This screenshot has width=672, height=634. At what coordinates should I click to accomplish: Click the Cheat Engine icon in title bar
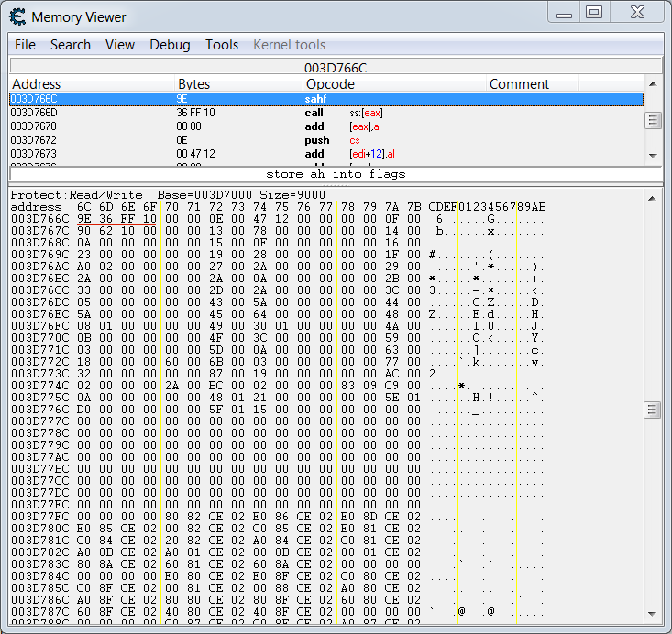click(17, 16)
